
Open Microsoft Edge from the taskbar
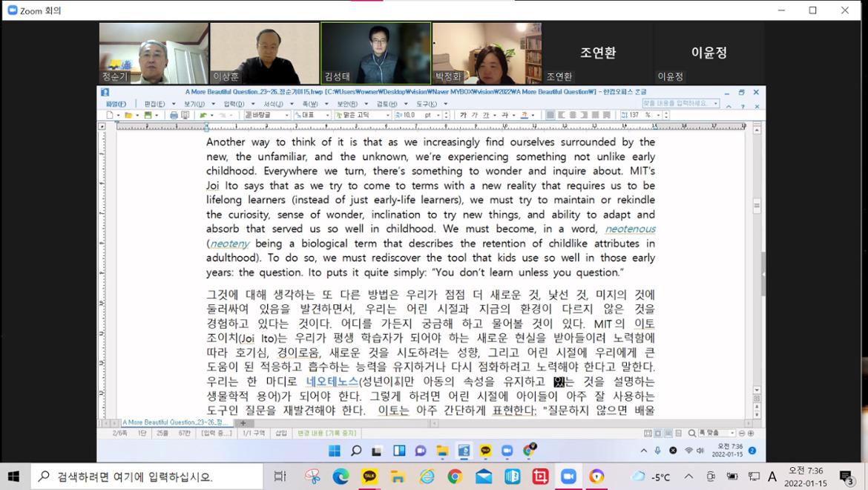(341, 477)
